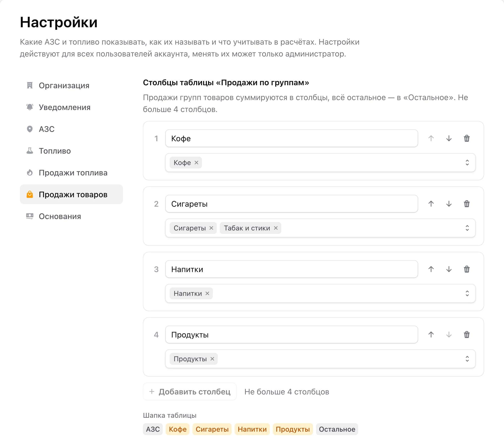This screenshot has width=504, height=446.
Task: Edit the Кофе column name field
Action: [x=291, y=138]
